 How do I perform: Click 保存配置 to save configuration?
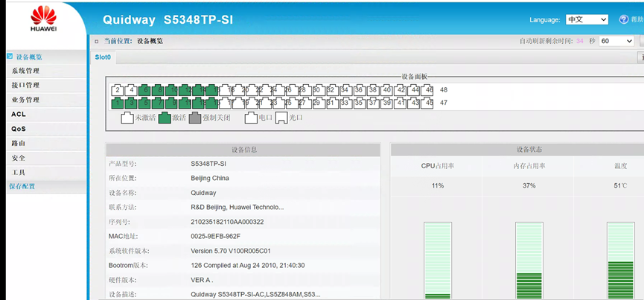22,186
